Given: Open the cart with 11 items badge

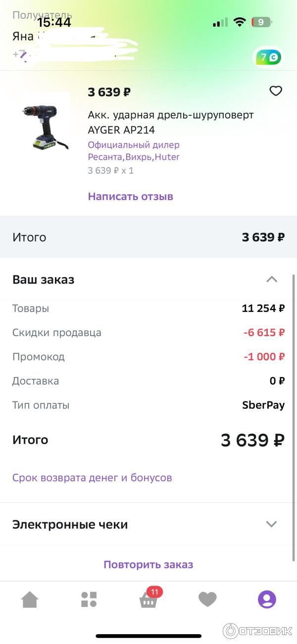Looking at the screenshot, I should [x=148, y=600].
